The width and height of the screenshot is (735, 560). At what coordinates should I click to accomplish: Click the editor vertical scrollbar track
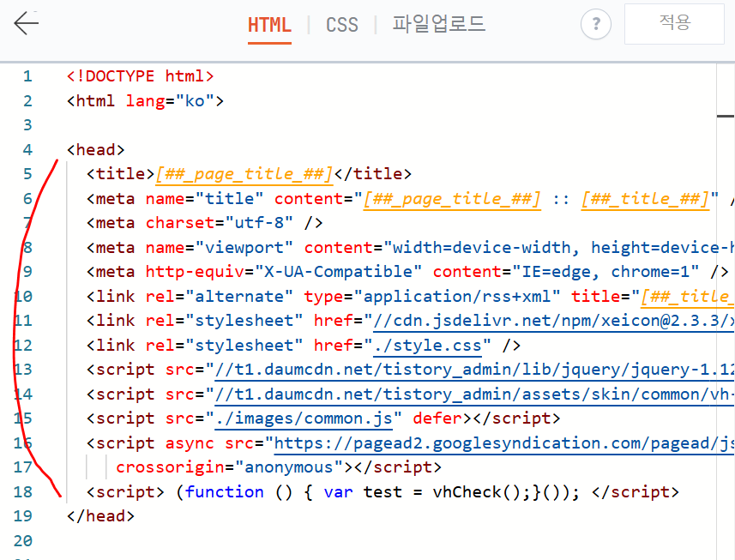click(726, 311)
